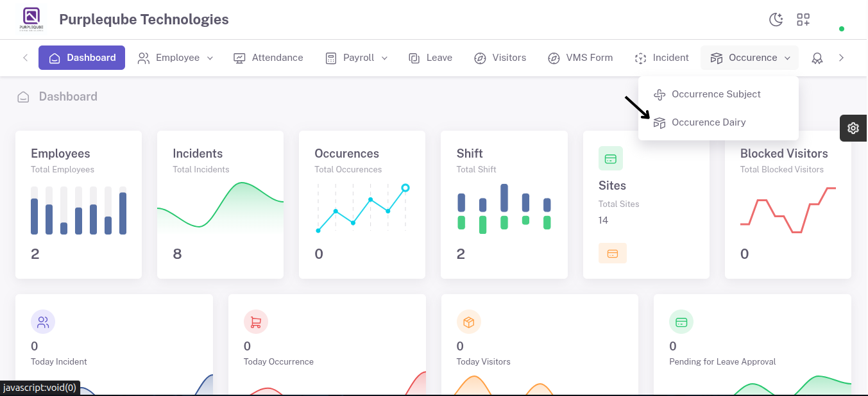Click Today Incident people icon
Screen dimensions: 868x396
[43, 322]
